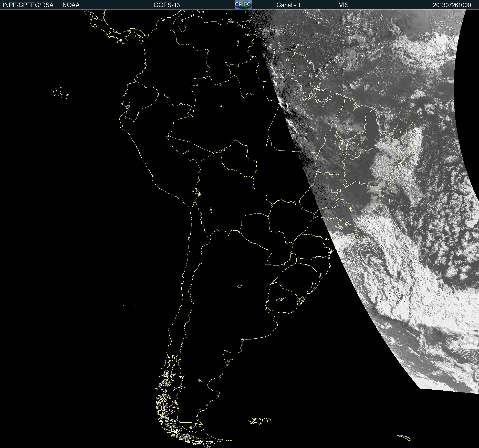
Task: Click the Lake Maracaibo outline in Venezuela
Action: pos(182,26)
